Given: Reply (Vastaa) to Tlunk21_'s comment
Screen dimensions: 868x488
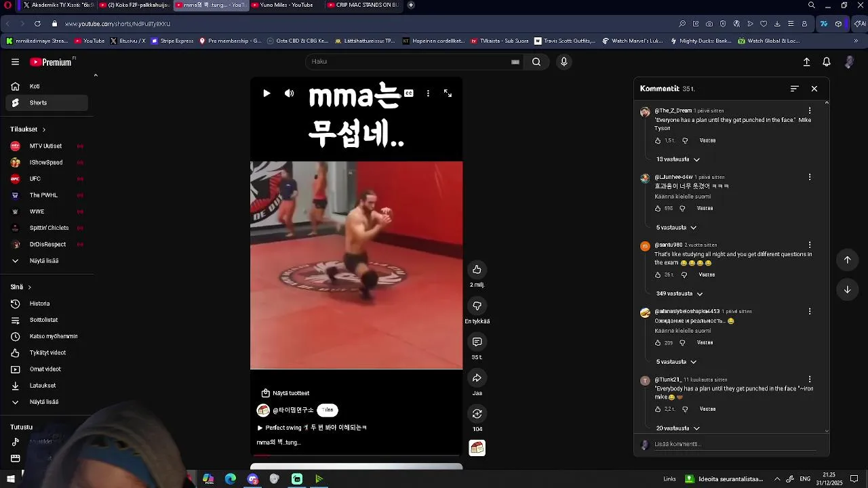Looking at the screenshot, I should pyautogui.click(x=707, y=409).
